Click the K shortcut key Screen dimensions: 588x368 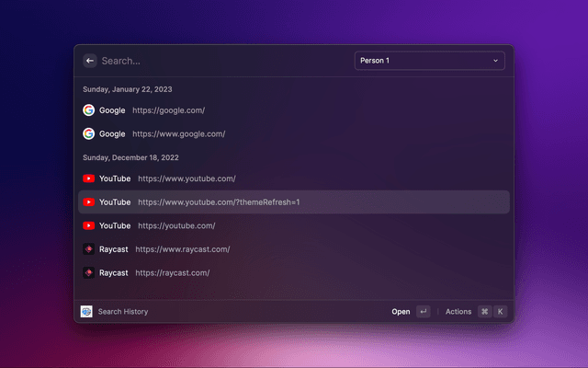pos(501,312)
